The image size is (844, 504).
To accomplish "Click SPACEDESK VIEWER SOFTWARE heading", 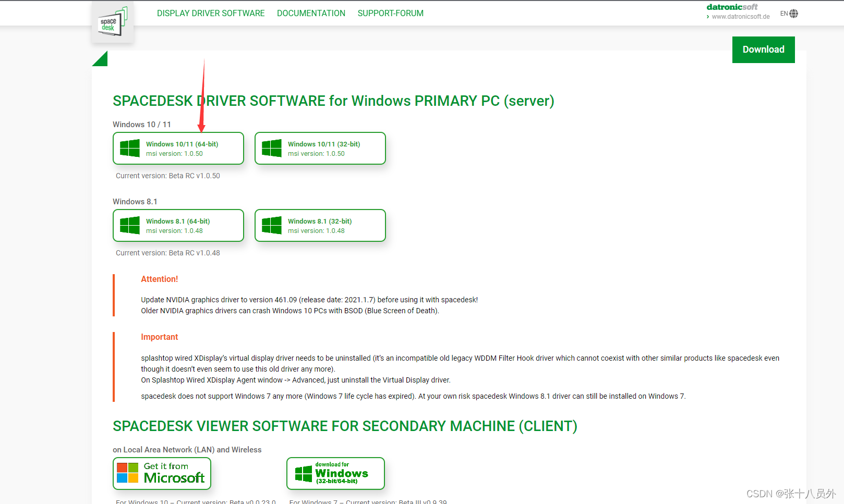I will 345,426.
